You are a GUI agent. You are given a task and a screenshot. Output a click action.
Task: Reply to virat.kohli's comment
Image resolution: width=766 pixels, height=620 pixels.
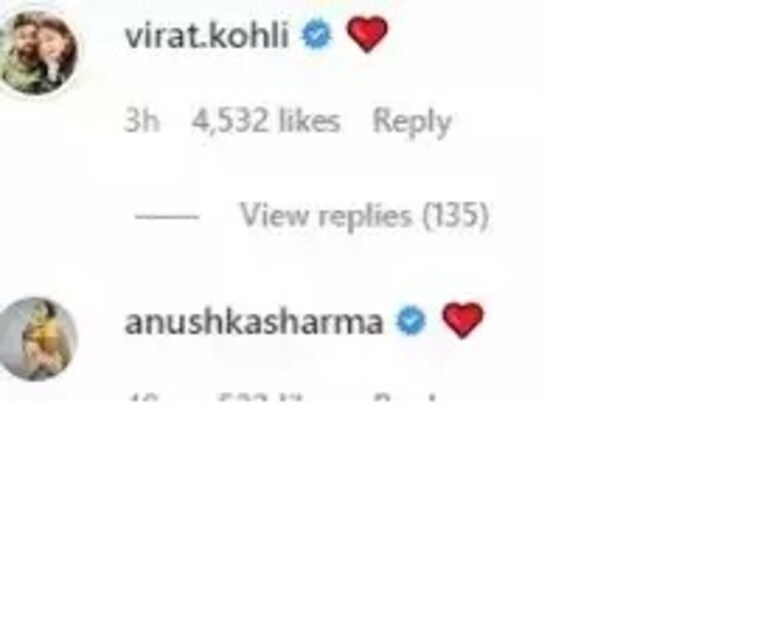tap(412, 122)
